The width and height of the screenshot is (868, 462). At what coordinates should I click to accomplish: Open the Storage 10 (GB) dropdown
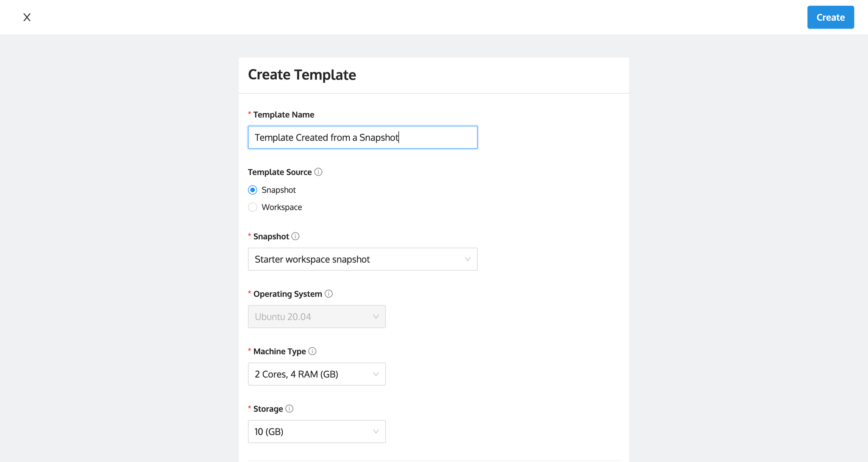(x=317, y=431)
